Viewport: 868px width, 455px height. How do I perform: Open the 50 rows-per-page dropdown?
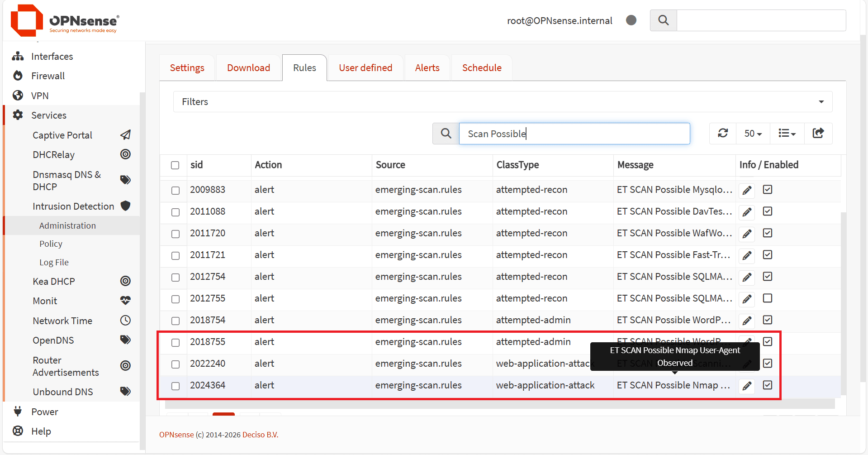(753, 134)
